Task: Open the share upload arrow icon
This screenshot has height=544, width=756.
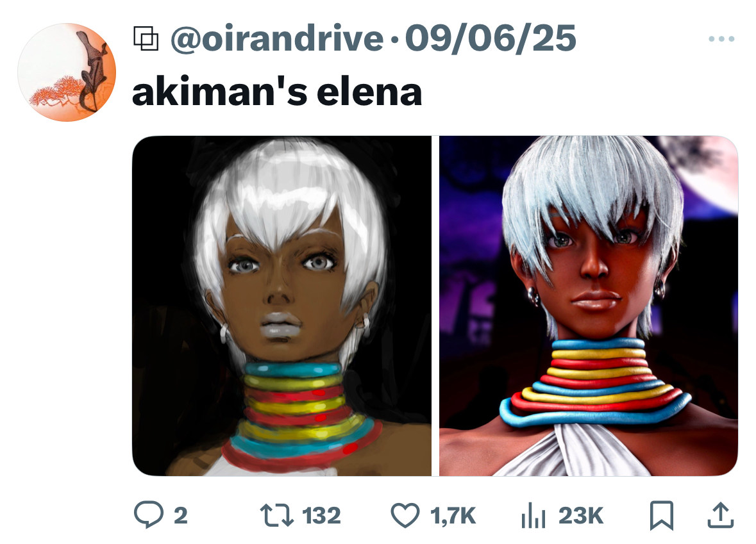Action: tap(720, 515)
